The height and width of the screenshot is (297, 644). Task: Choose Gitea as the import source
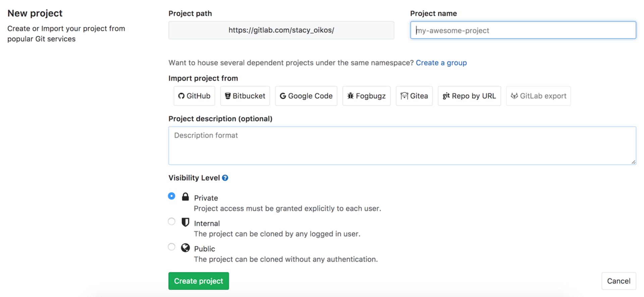coord(414,96)
